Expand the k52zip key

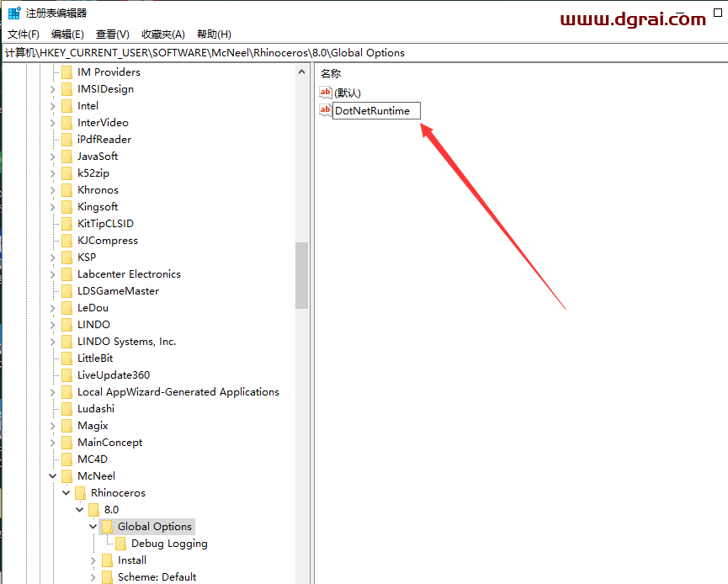[52, 173]
